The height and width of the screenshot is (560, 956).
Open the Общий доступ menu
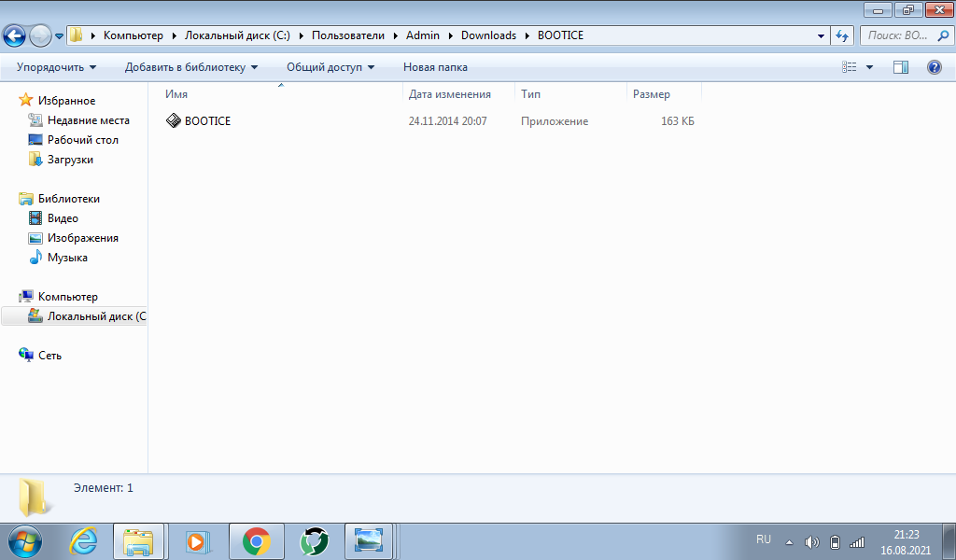330,67
